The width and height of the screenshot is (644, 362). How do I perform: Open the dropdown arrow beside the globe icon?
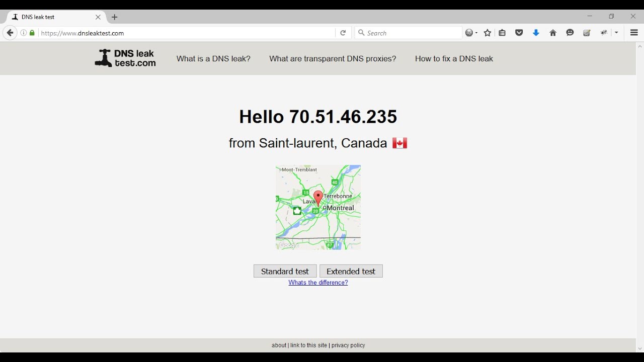click(476, 33)
